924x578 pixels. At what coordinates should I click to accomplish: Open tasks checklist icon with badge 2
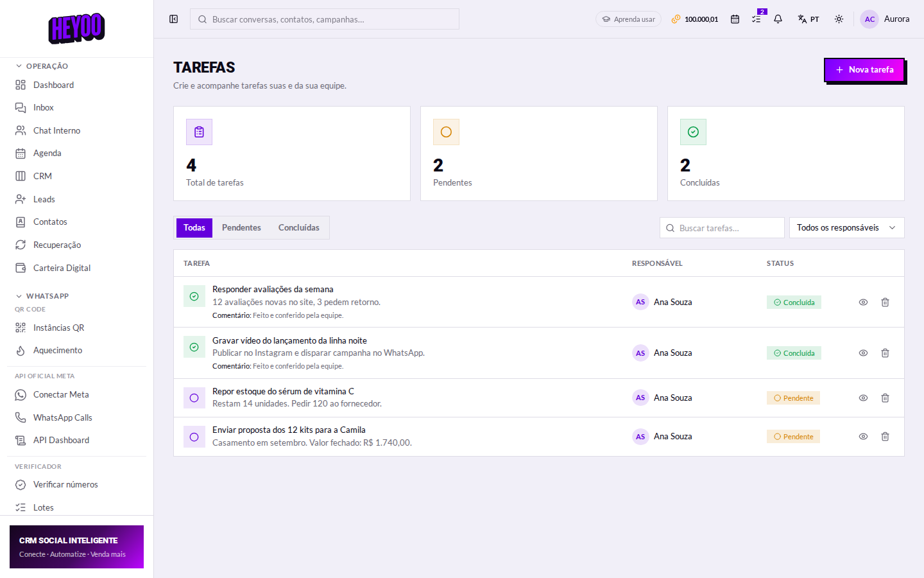pyautogui.click(x=757, y=19)
